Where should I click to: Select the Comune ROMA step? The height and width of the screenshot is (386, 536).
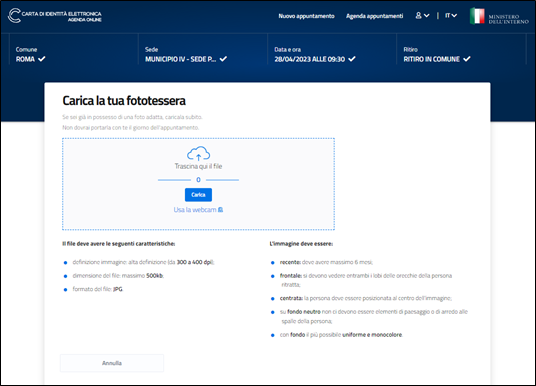coord(30,55)
